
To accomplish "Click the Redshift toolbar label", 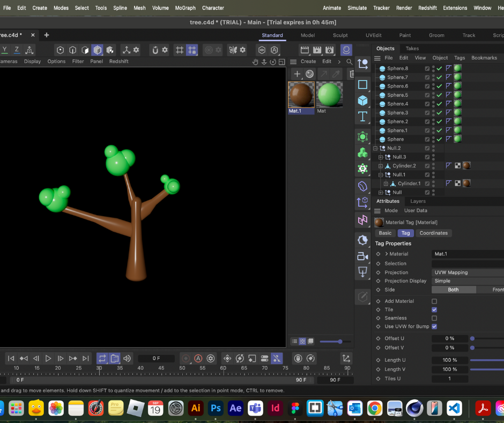I will click(119, 61).
